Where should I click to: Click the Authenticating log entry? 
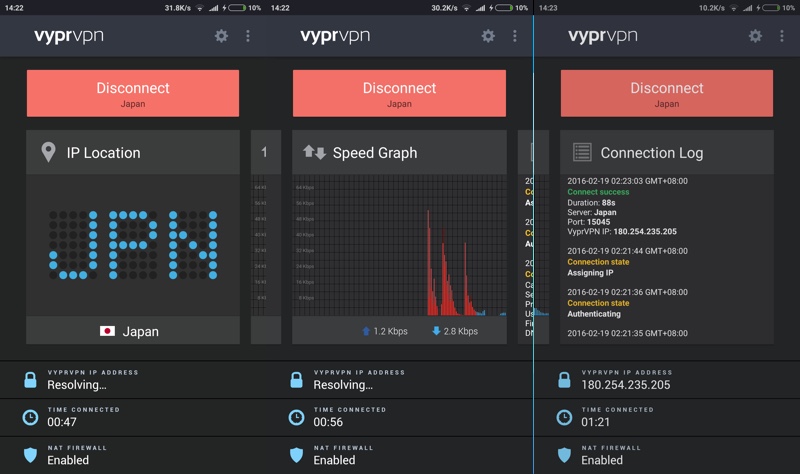[594, 314]
